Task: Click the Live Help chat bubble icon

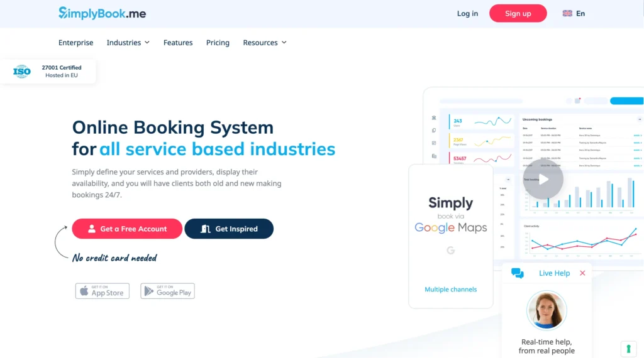Action: [x=518, y=273]
